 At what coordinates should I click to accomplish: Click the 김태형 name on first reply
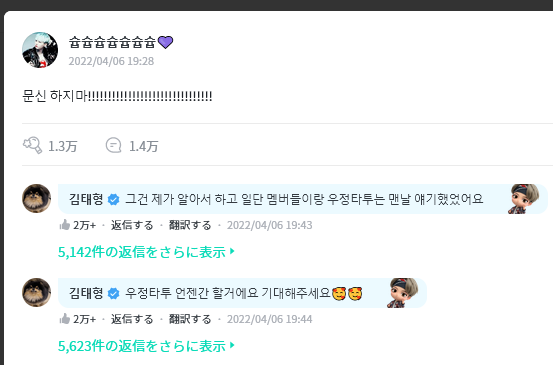click(x=86, y=199)
